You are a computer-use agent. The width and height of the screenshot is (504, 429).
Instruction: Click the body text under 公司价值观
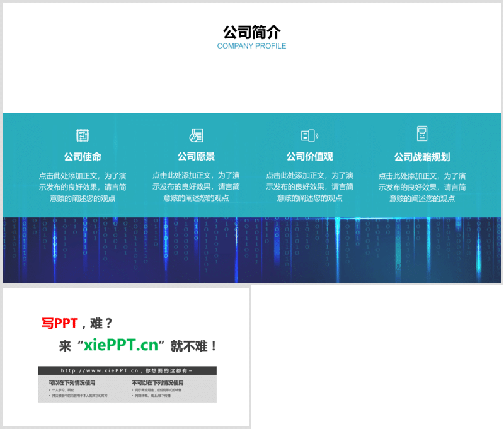click(309, 186)
